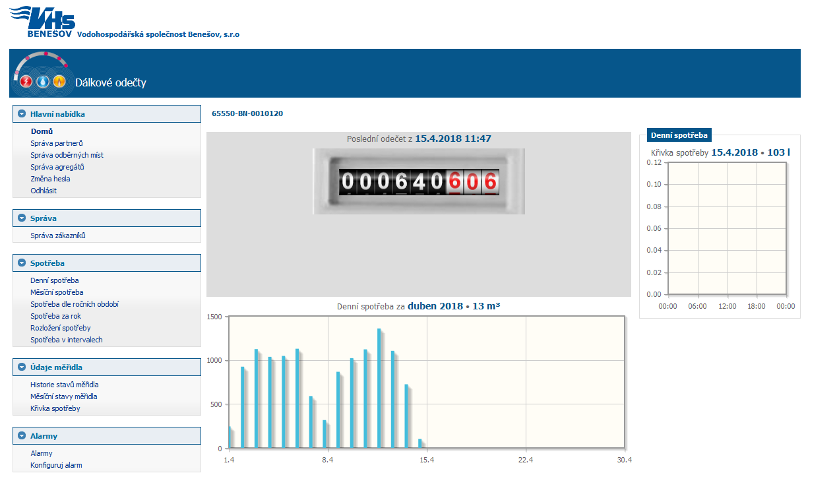Click the orange gas flame icon

click(x=59, y=82)
